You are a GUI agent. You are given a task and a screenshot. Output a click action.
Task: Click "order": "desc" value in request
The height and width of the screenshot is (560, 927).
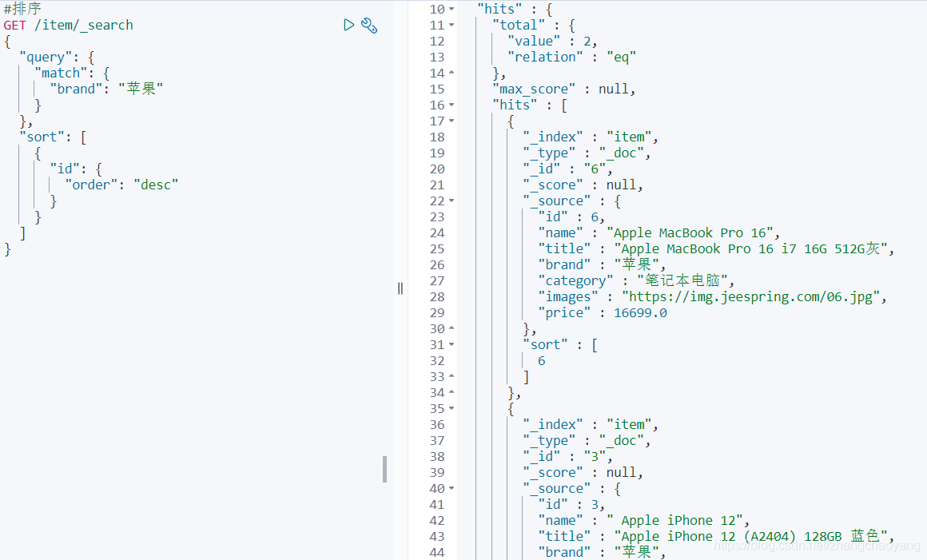point(121,185)
